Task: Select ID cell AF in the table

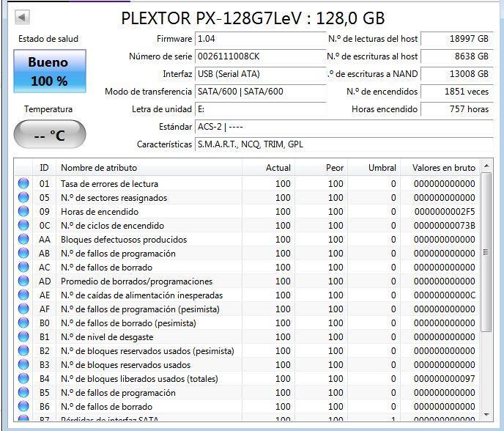Action: point(45,309)
